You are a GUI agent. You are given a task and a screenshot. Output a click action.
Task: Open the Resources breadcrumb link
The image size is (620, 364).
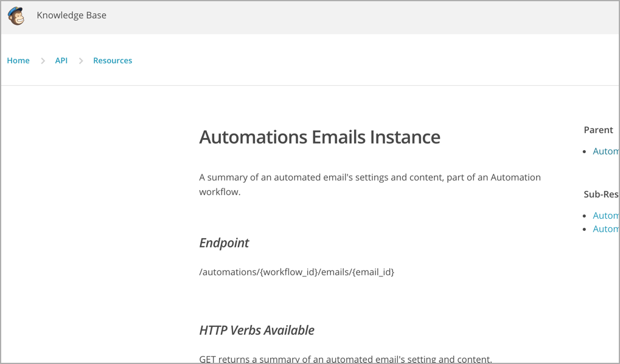[x=113, y=61]
